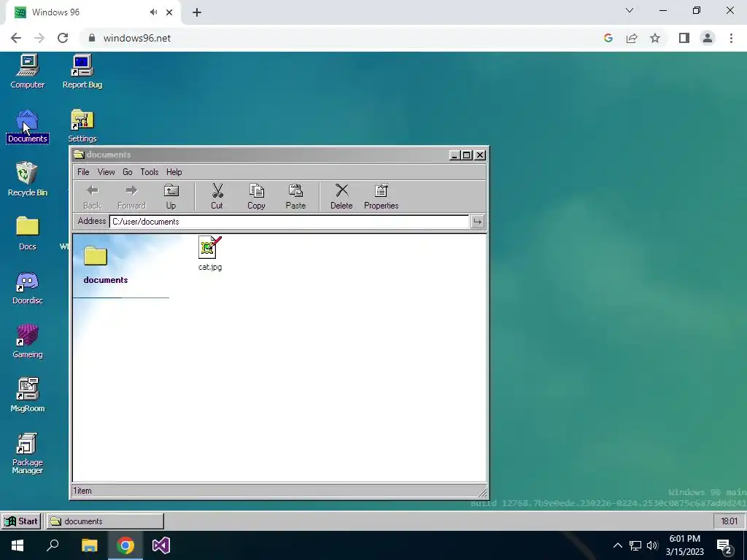The width and height of the screenshot is (747, 560).
Task: Open the Tools menu
Action: tap(149, 172)
